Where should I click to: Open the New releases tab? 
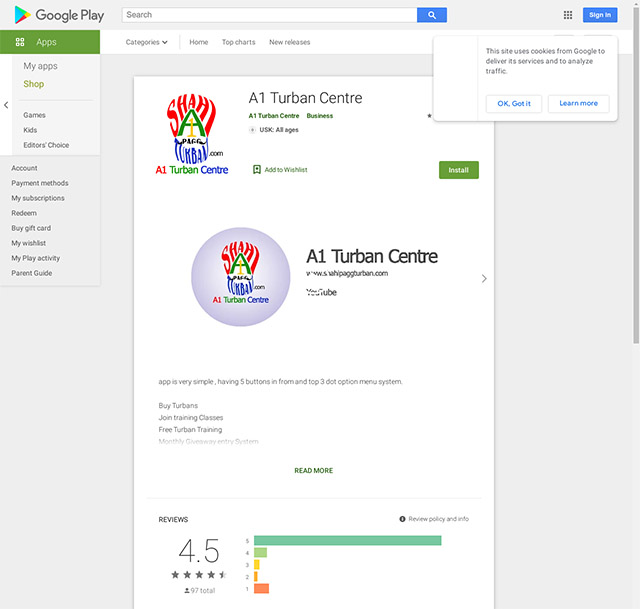point(289,42)
